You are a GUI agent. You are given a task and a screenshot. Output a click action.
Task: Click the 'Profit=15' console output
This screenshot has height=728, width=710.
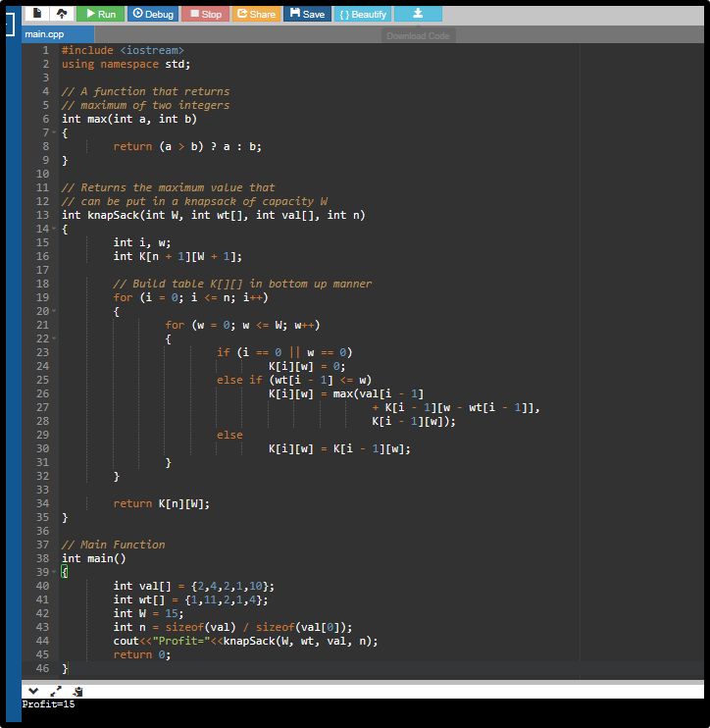coord(48,704)
